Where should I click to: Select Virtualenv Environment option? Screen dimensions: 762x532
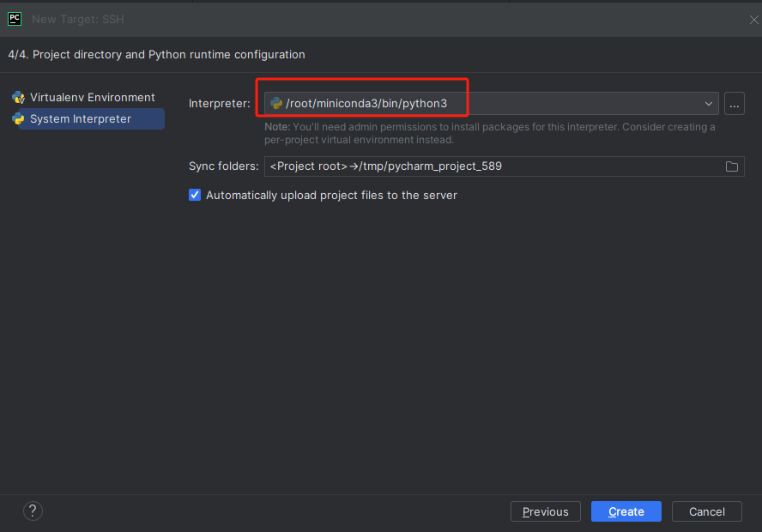(92, 98)
